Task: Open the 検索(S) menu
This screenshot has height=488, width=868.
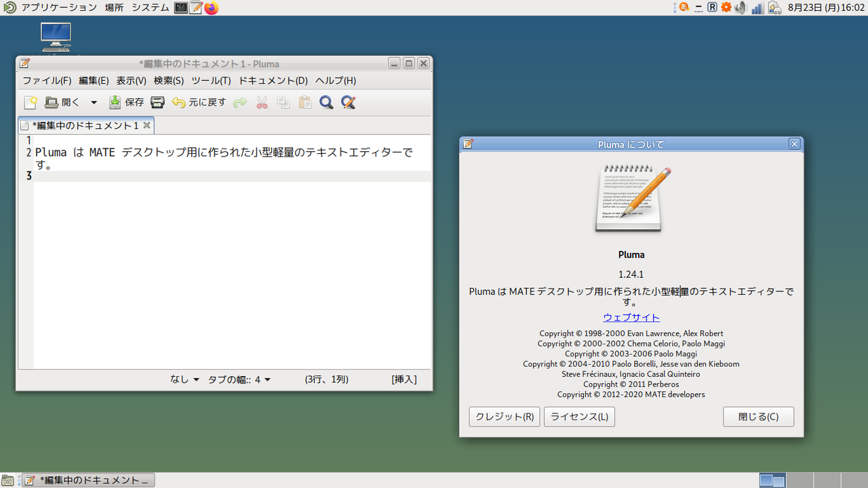Action: [168, 80]
